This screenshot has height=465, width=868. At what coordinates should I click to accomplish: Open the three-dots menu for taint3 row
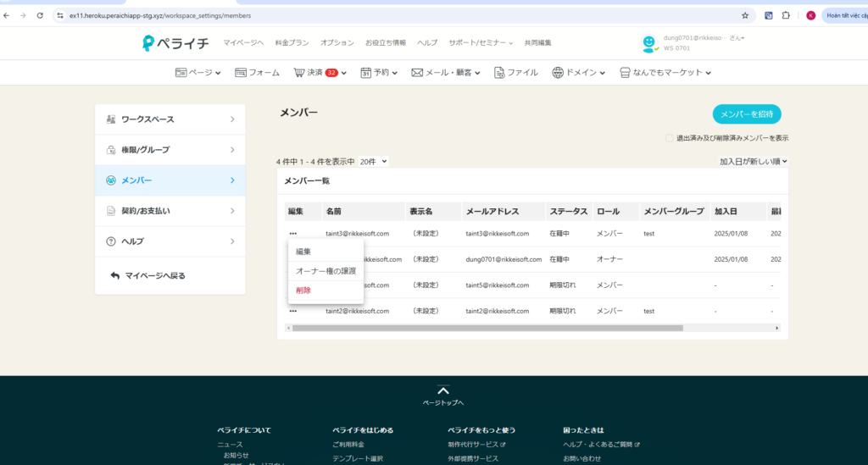pos(292,233)
